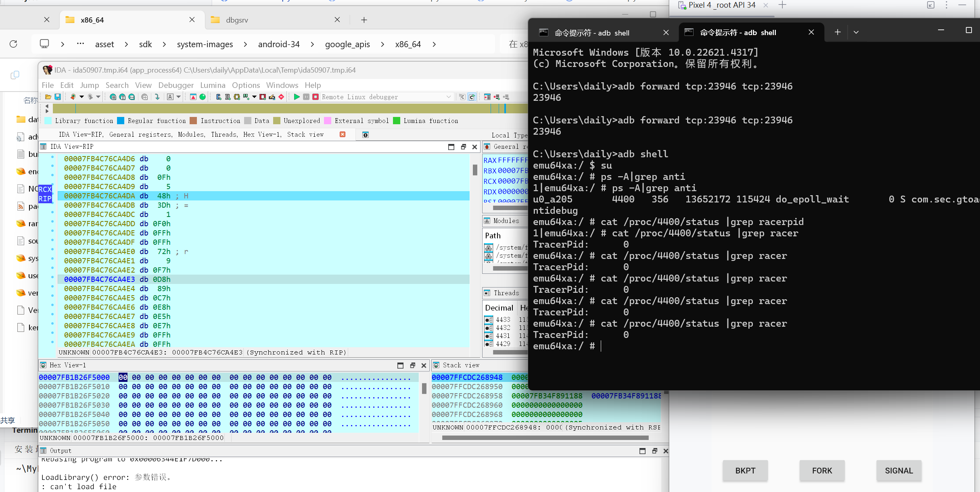Expand the breadcrumb chevron after x86_64
980x492 pixels.
(434, 44)
